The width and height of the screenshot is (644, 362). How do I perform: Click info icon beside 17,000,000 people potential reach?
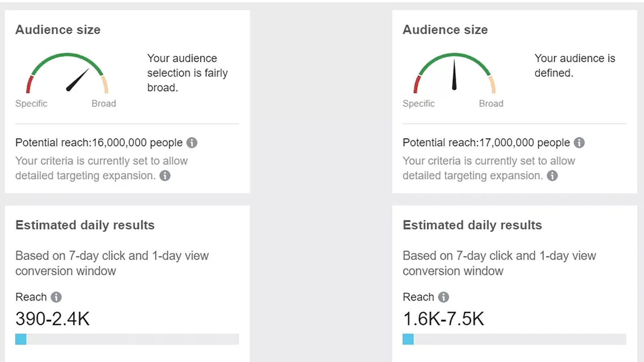click(x=579, y=143)
